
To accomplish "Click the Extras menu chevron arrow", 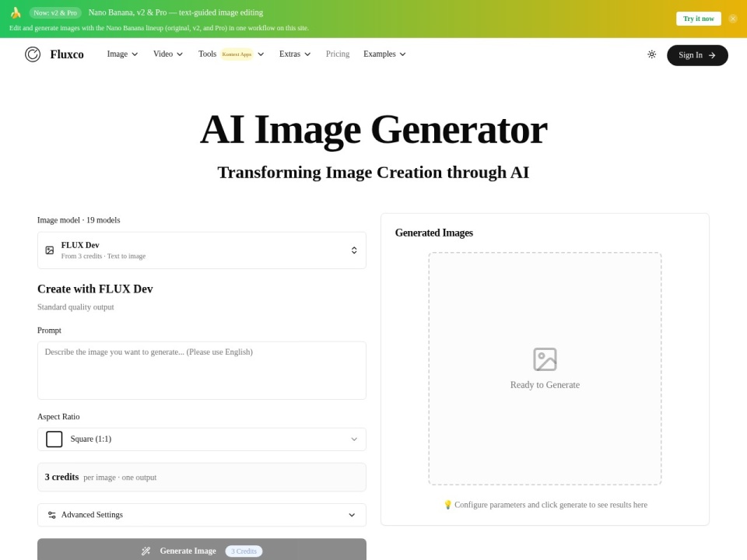I will point(307,54).
